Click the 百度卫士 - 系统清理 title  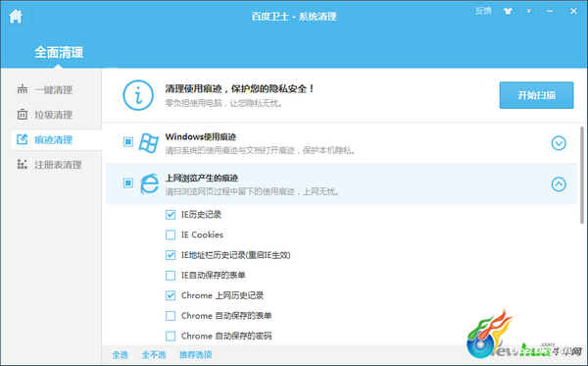pyautogui.click(x=294, y=17)
